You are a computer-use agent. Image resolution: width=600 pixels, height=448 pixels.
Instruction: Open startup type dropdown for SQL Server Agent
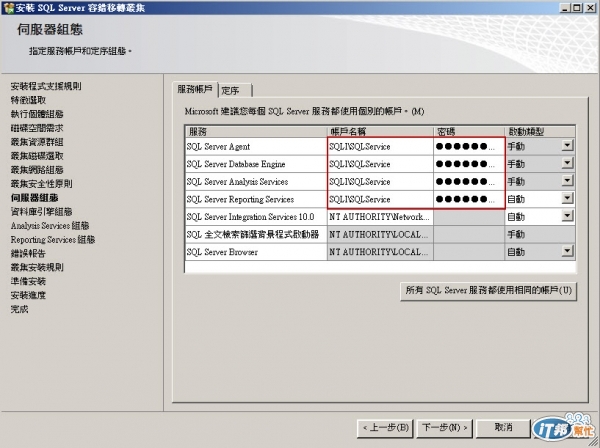567,146
